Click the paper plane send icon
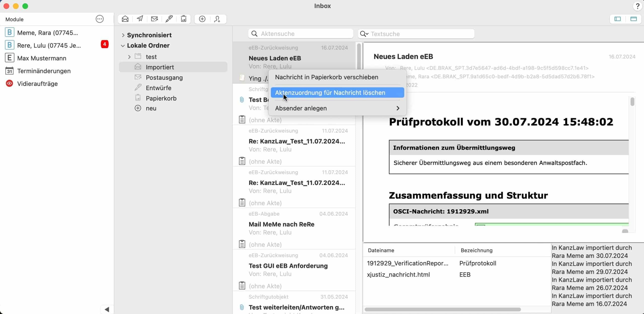The height and width of the screenshot is (314, 644). (x=140, y=19)
